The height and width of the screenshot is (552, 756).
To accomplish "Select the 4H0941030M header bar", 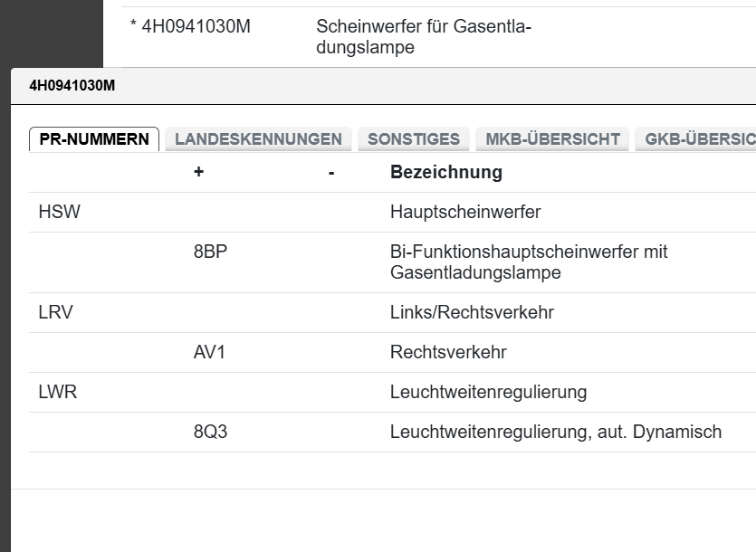I will pyautogui.click(x=72, y=87).
